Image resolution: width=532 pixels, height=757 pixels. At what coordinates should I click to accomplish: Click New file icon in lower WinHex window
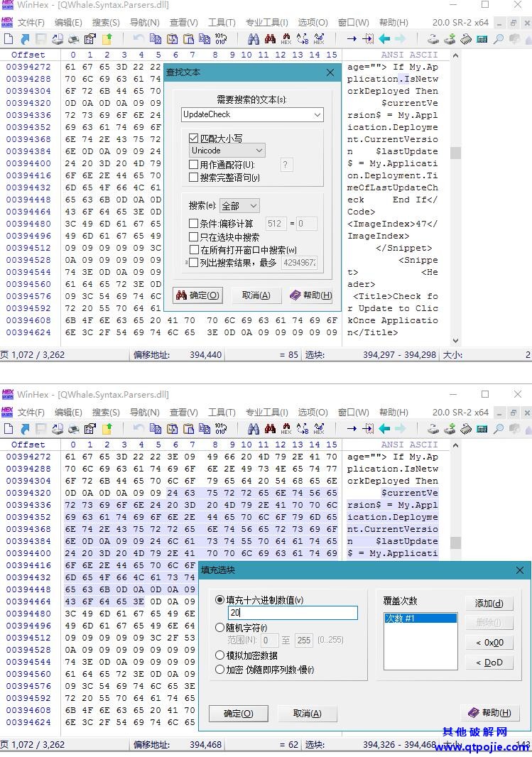9,428
